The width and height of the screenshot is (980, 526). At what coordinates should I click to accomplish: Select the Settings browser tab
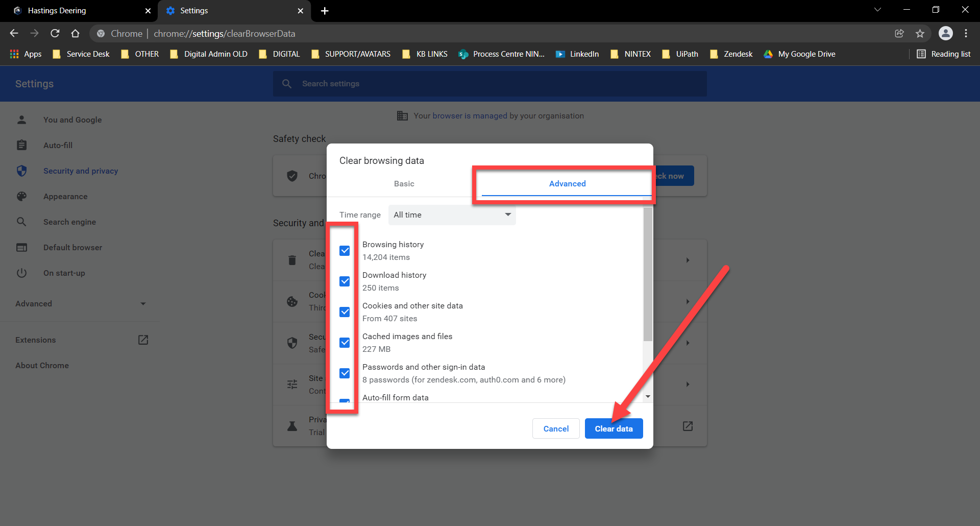(235, 11)
